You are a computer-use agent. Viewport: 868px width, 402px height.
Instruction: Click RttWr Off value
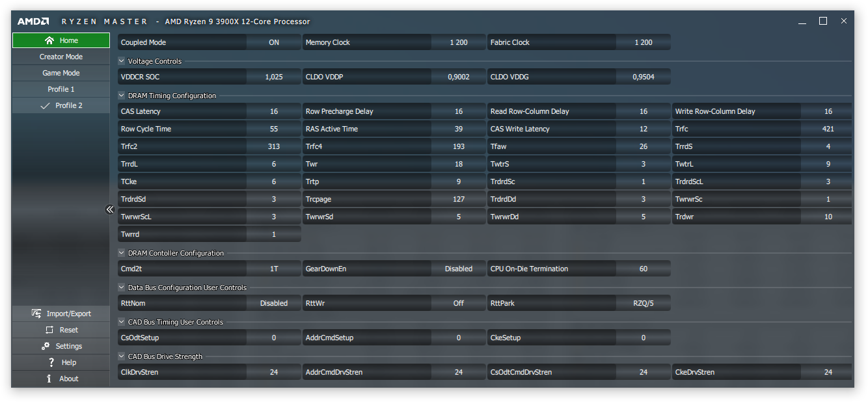(459, 303)
